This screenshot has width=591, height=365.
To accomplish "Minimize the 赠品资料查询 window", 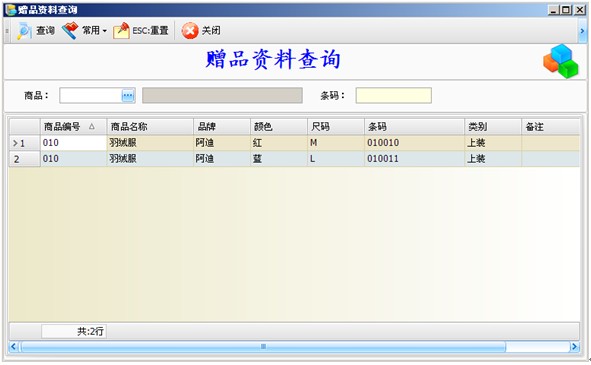I will coord(553,10).
